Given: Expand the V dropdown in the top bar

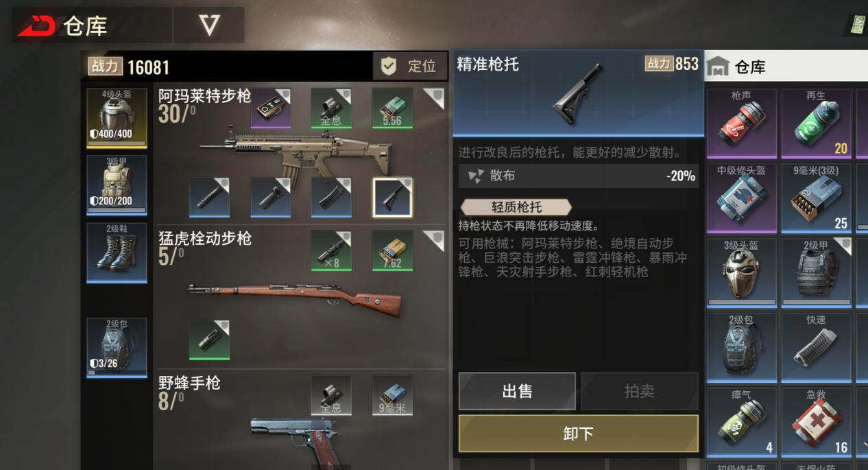Looking at the screenshot, I should [209, 25].
